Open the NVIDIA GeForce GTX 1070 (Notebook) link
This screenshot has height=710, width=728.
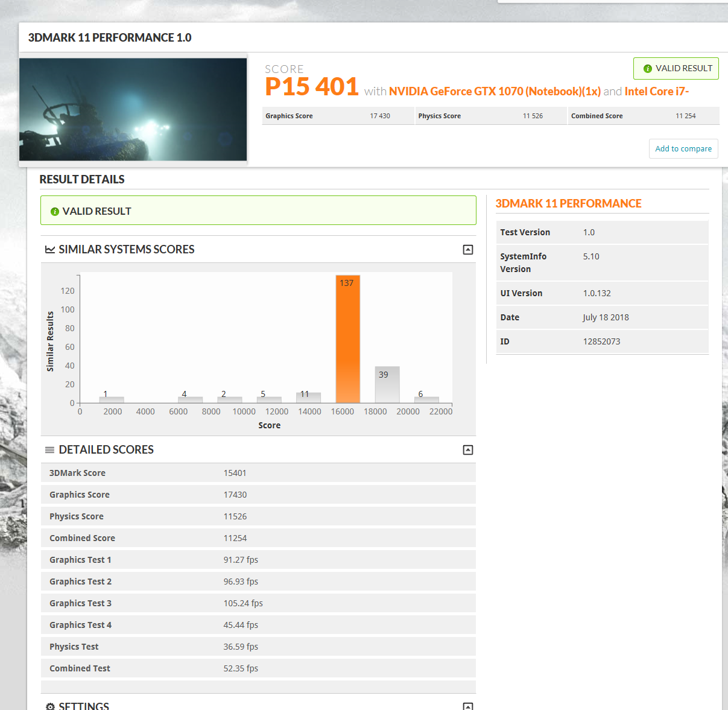(495, 91)
